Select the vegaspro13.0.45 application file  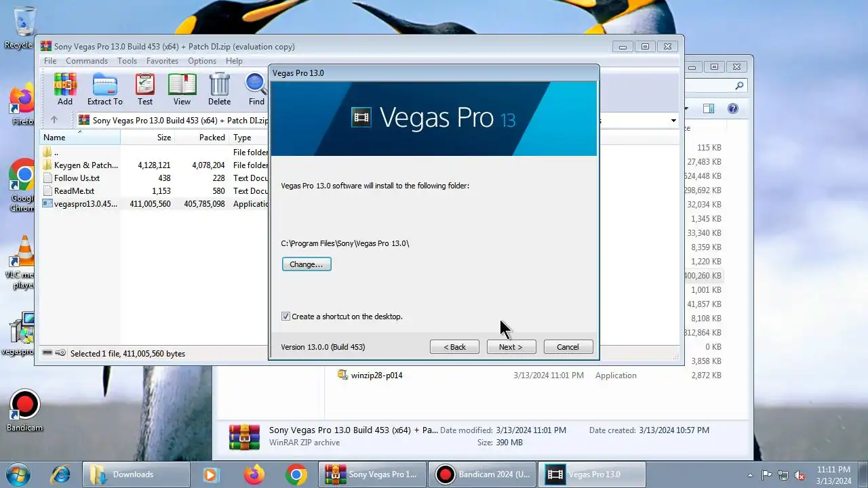[x=155, y=204]
